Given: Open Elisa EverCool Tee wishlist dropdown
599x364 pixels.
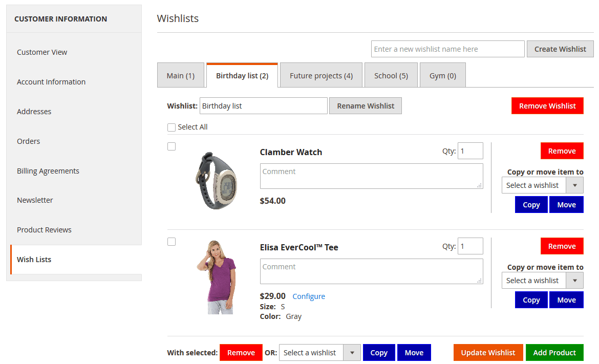Looking at the screenshot, I should (542, 281).
